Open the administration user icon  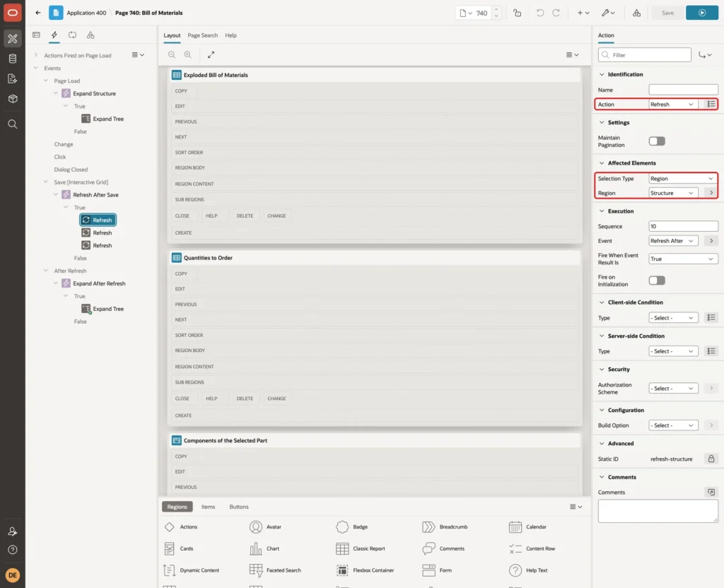[13, 531]
